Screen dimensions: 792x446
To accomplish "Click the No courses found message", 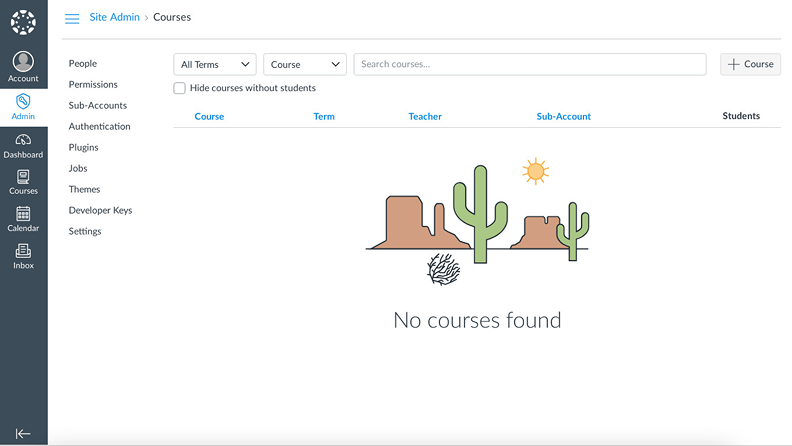I will tap(477, 320).
